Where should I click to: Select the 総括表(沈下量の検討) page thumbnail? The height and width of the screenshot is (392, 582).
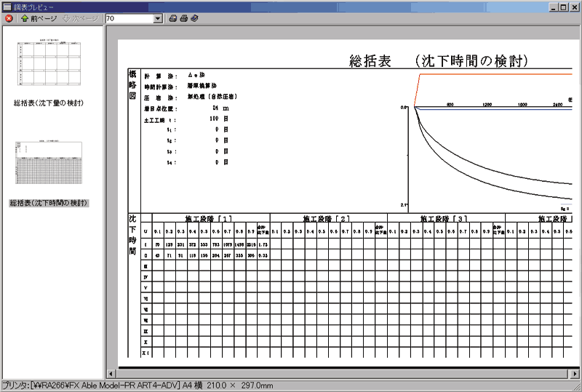pyautogui.click(x=49, y=62)
